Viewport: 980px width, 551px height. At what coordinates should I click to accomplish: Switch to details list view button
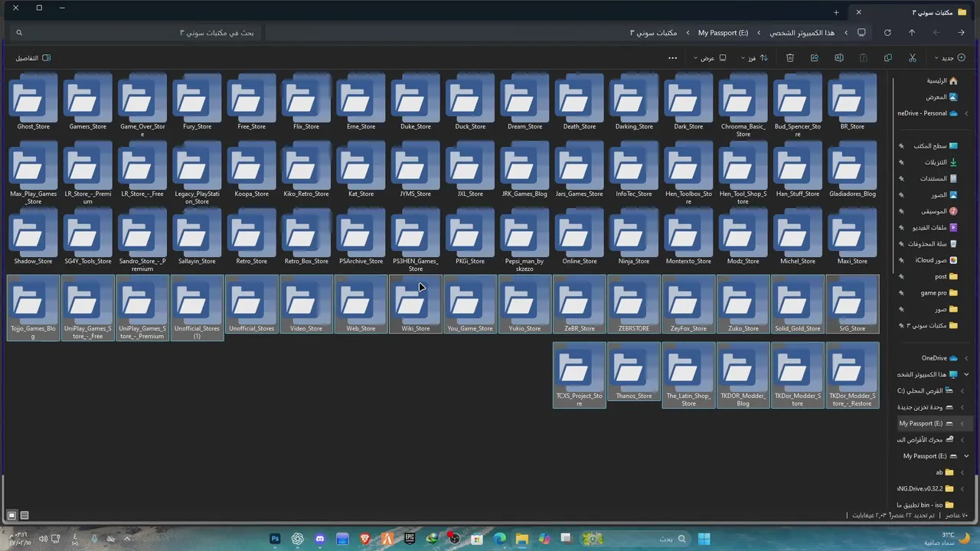[24, 516]
